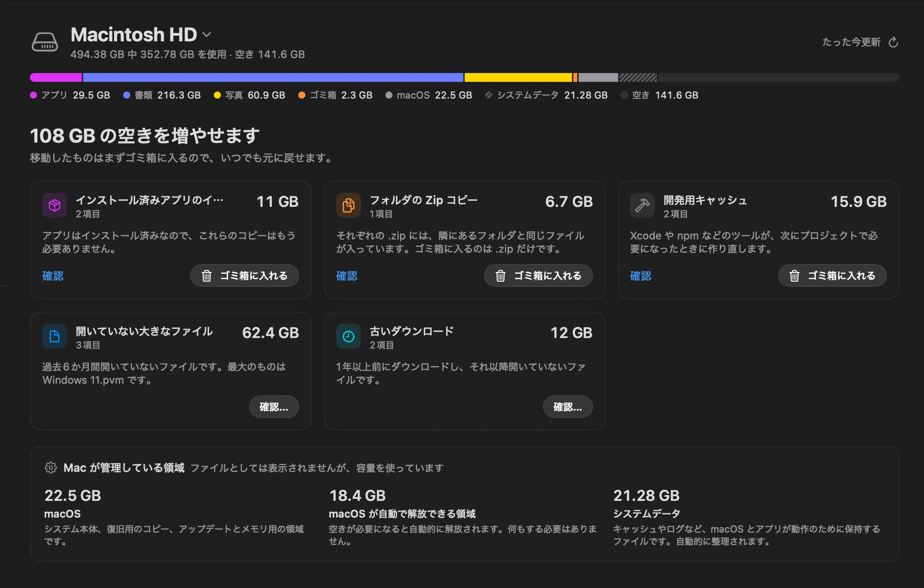Click the 21.28 GB システムデータ value in managed area
The image size is (924, 588).
click(x=646, y=496)
